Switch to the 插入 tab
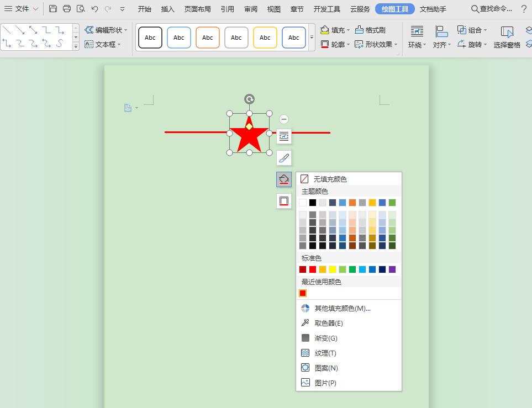The width and height of the screenshot is (532, 408). [x=167, y=9]
